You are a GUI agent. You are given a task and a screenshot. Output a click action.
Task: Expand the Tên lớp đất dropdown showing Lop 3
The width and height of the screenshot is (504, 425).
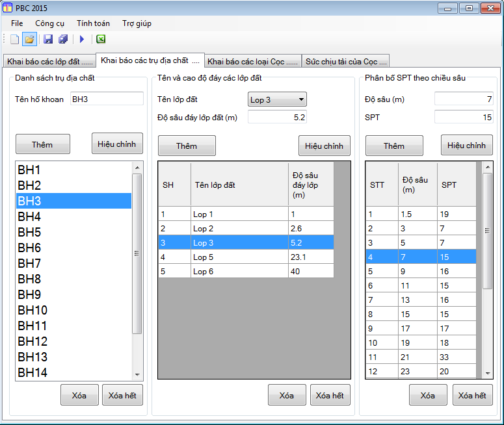click(277, 99)
